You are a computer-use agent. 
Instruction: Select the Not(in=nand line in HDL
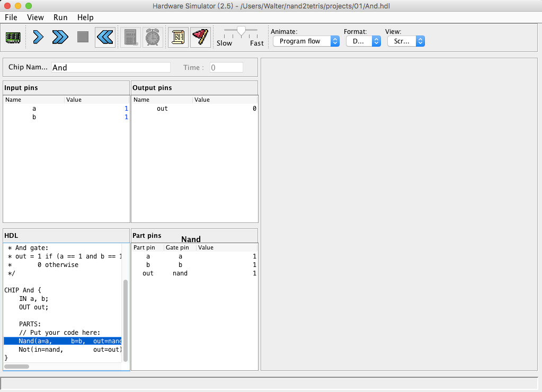63,350
